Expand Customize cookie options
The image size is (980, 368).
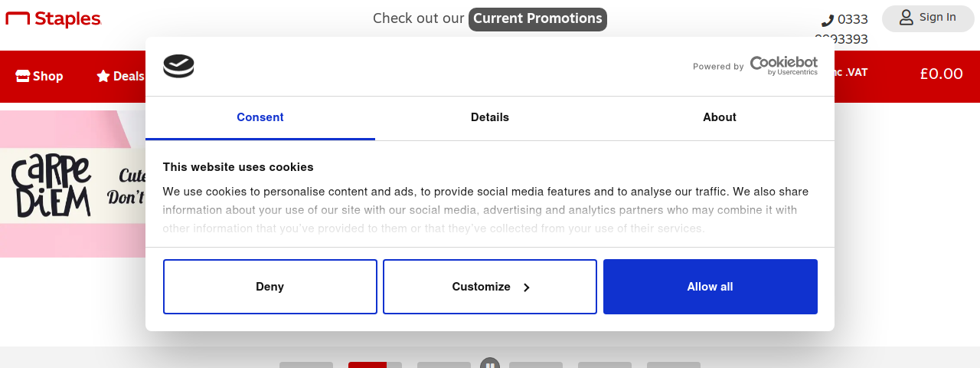tap(490, 287)
